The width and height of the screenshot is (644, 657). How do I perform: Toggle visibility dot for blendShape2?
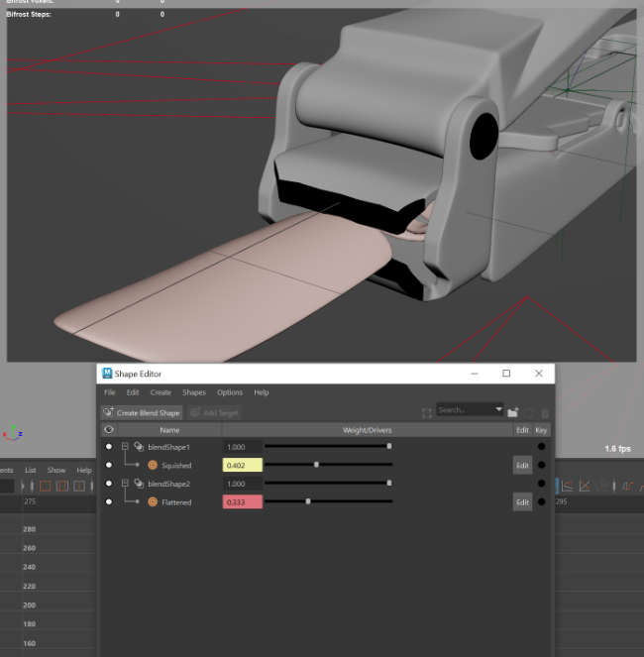109,484
